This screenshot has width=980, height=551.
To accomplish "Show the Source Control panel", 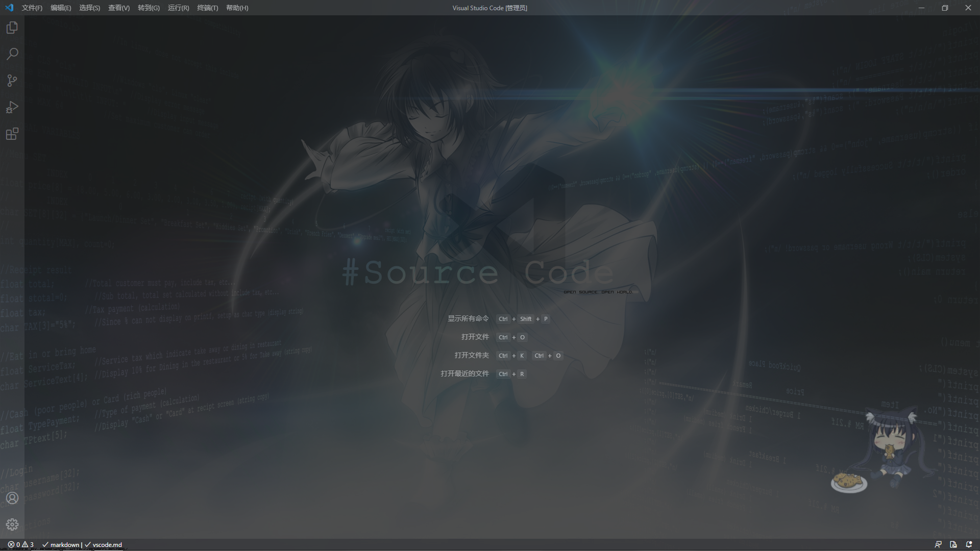I will coord(12,81).
